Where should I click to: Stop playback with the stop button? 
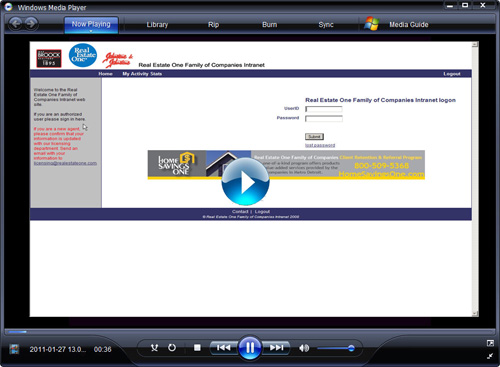tap(197, 348)
